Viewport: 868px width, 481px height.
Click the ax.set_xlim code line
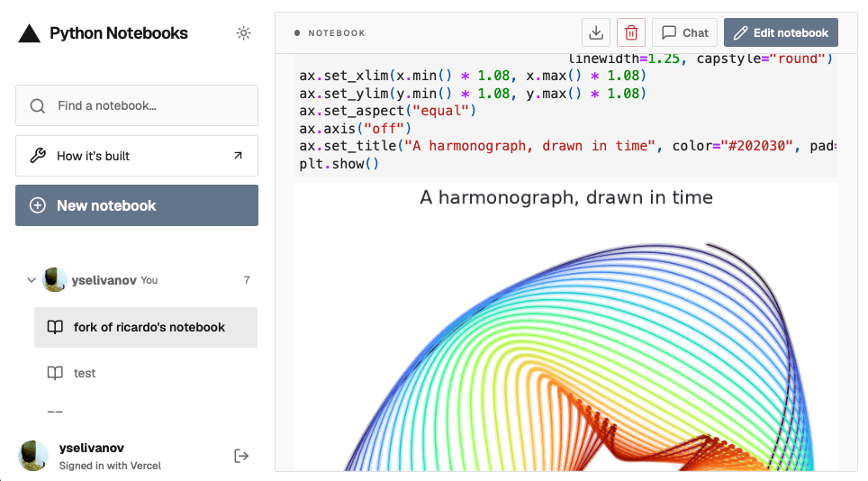pos(473,76)
